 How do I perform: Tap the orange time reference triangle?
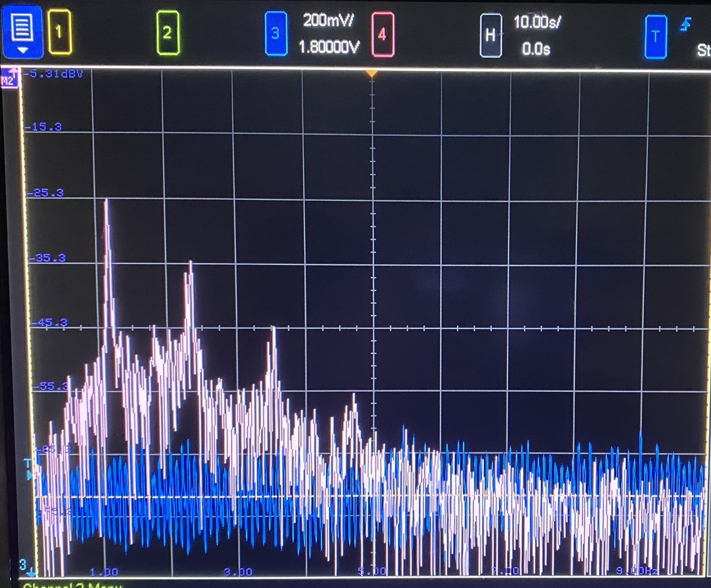click(x=372, y=74)
